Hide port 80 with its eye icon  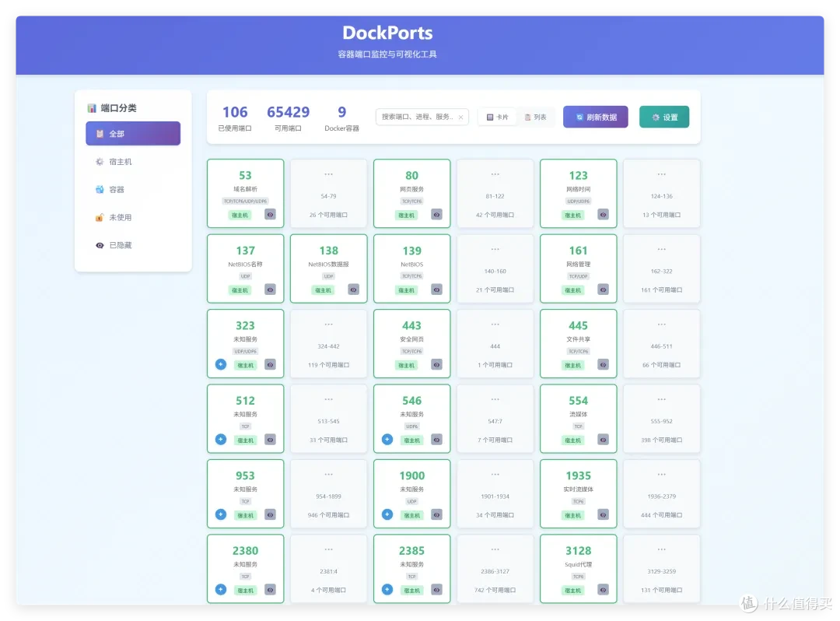[437, 215]
